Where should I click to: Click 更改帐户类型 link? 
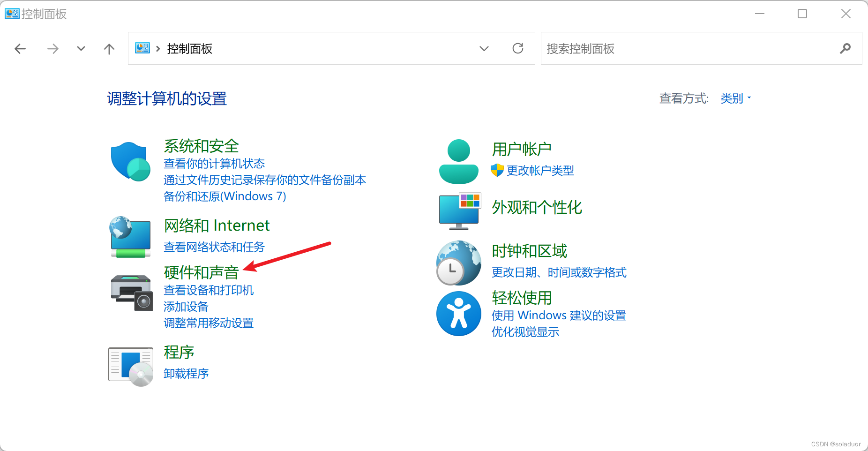(540, 171)
